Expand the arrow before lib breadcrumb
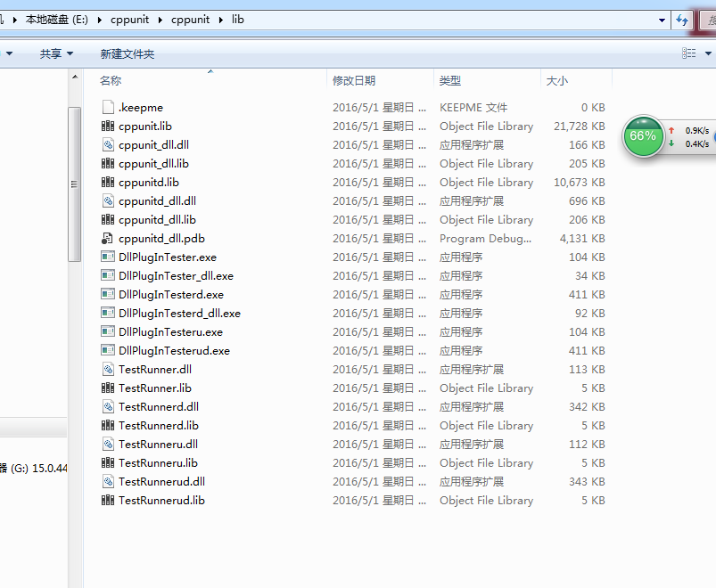The image size is (716, 588). (221, 20)
